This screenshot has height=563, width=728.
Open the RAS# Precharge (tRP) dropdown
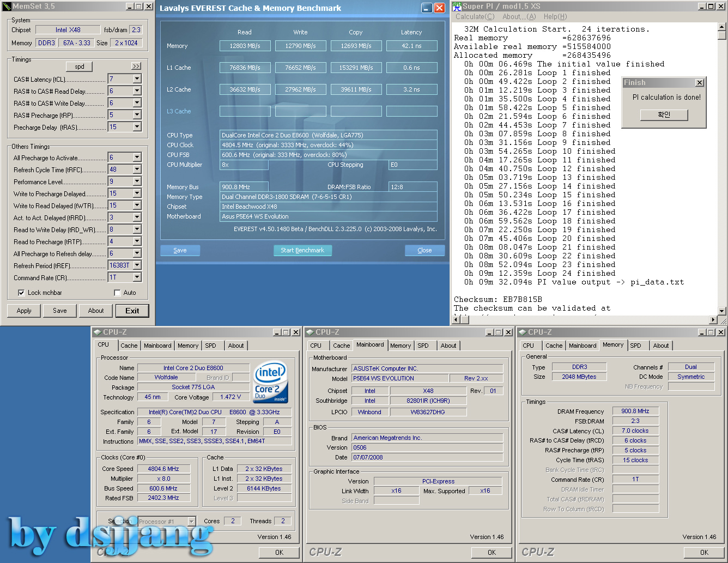[137, 115]
